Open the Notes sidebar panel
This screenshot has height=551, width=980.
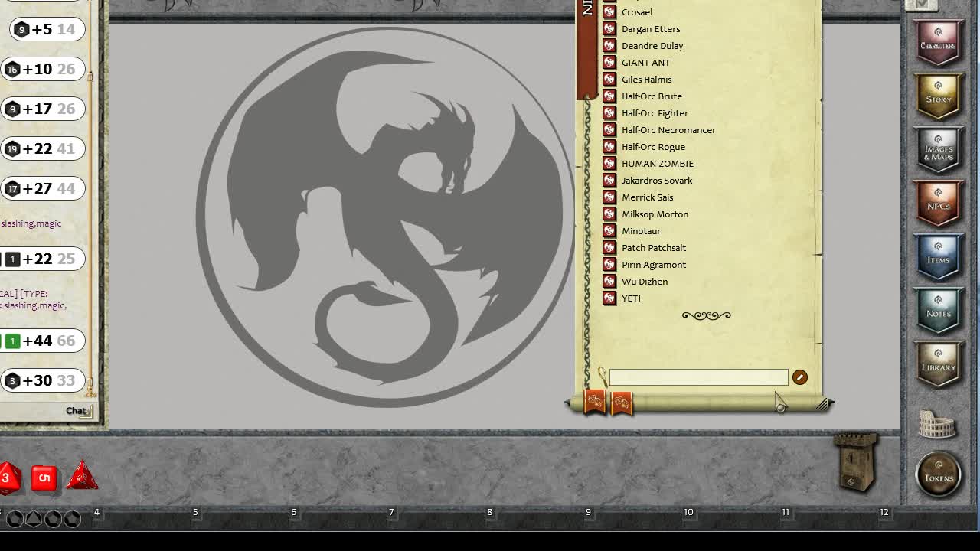click(938, 308)
